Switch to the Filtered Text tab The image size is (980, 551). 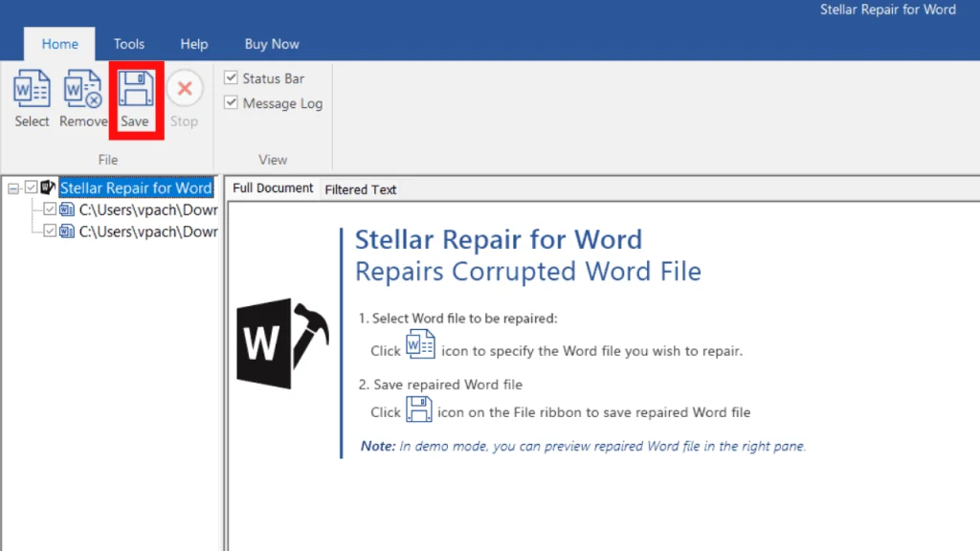[360, 188]
